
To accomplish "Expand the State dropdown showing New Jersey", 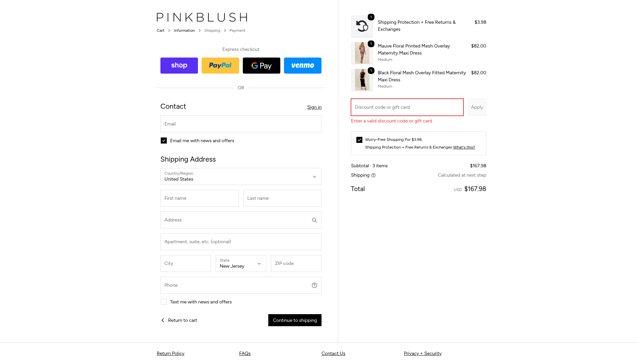I will tap(241, 264).
